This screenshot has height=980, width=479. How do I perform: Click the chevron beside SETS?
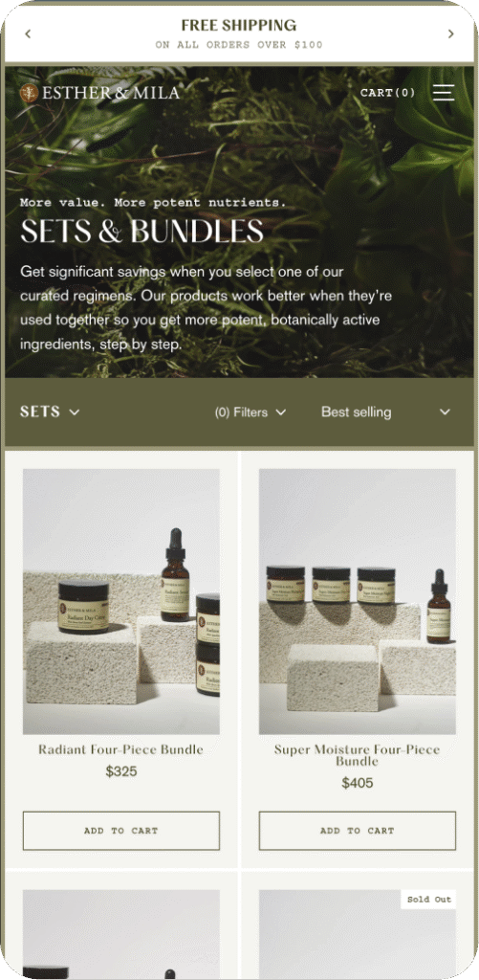tap(75, 412)
